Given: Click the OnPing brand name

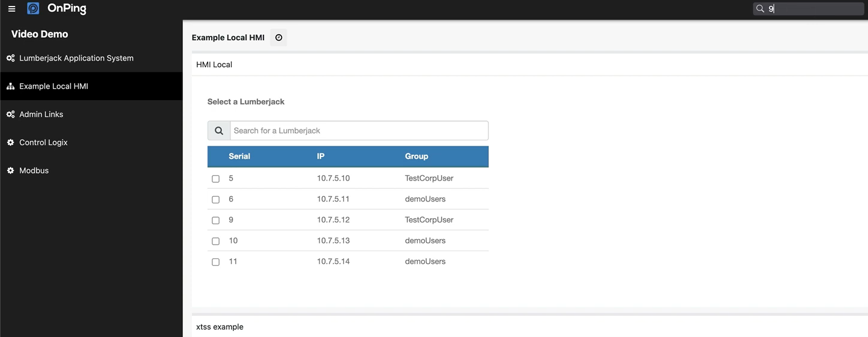Looking at the screenshot, I should [67, 8].
